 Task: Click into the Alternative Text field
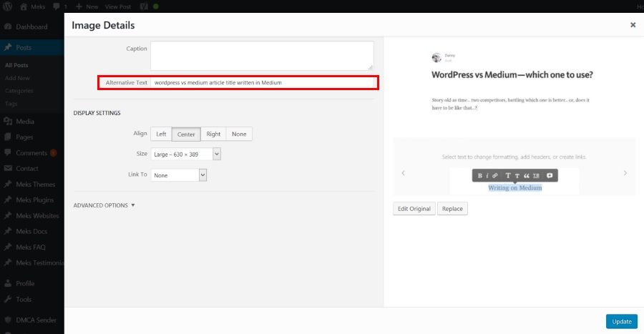(263, 82)
